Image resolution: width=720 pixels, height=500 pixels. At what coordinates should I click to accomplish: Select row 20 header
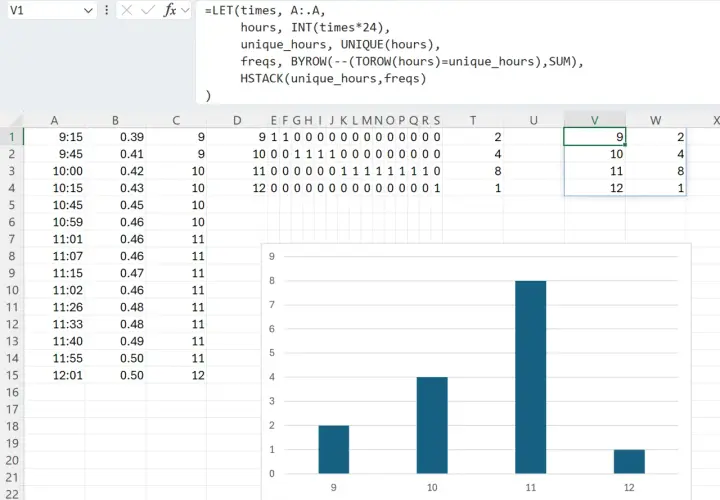tap(12, 460)
